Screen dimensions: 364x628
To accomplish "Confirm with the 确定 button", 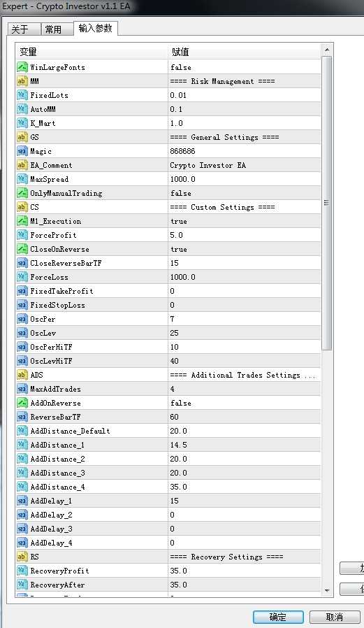I will click(x=278, y=617).
